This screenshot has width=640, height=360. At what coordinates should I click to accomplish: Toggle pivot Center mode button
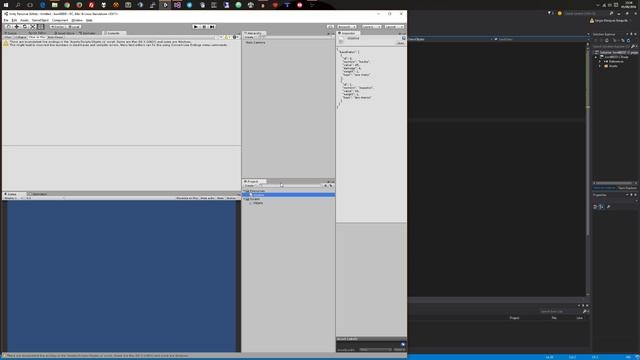click(x=58, y=27)
